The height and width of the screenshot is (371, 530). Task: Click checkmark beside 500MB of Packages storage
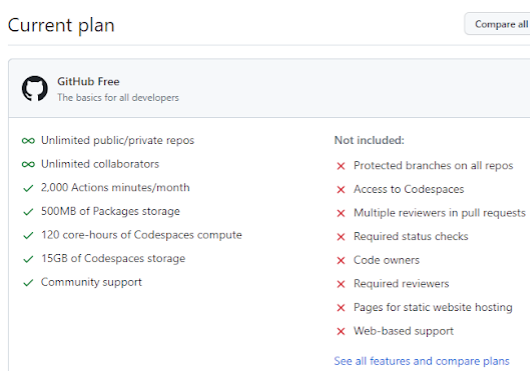coord(28,212)
